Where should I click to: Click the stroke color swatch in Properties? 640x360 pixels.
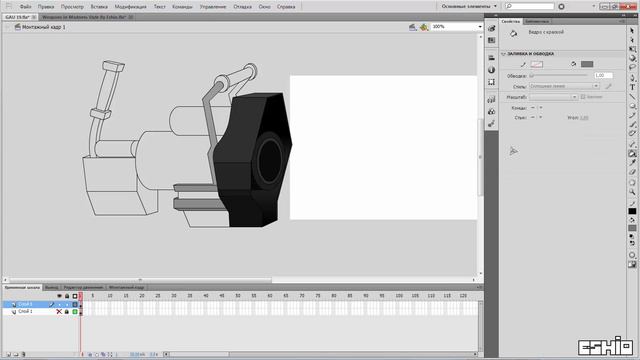coord(537,64)
